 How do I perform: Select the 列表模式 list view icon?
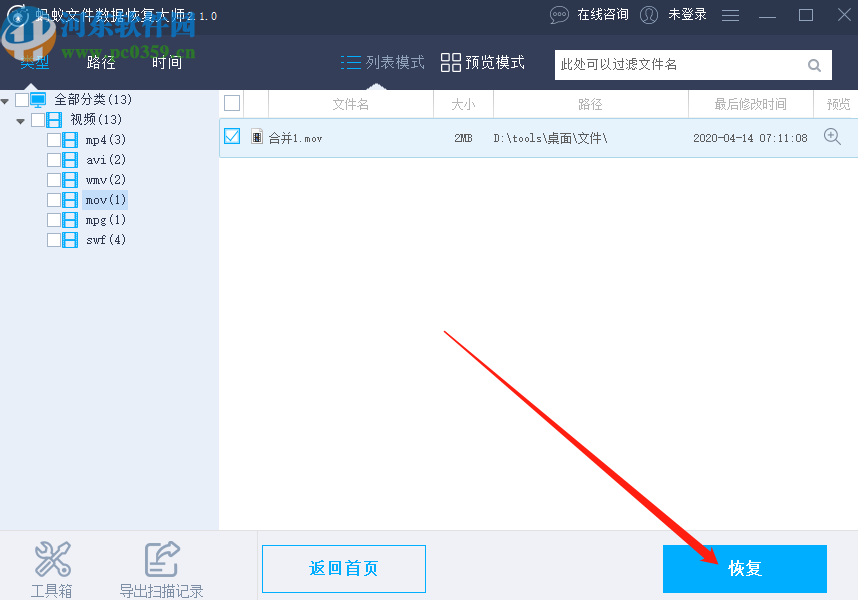352,61
